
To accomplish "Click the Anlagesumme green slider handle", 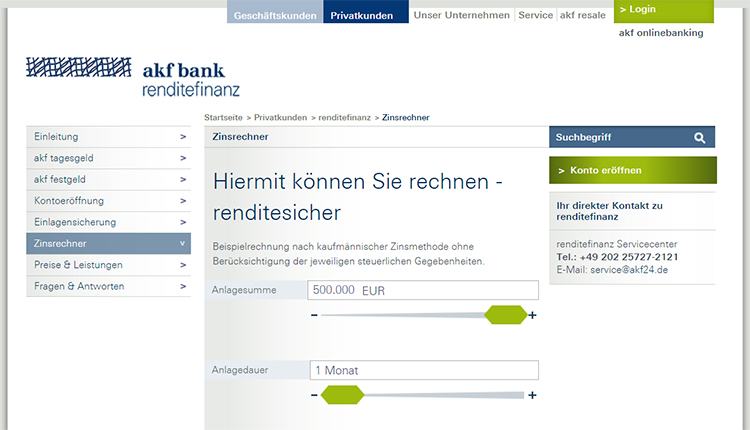I will [x=506, y=315].
